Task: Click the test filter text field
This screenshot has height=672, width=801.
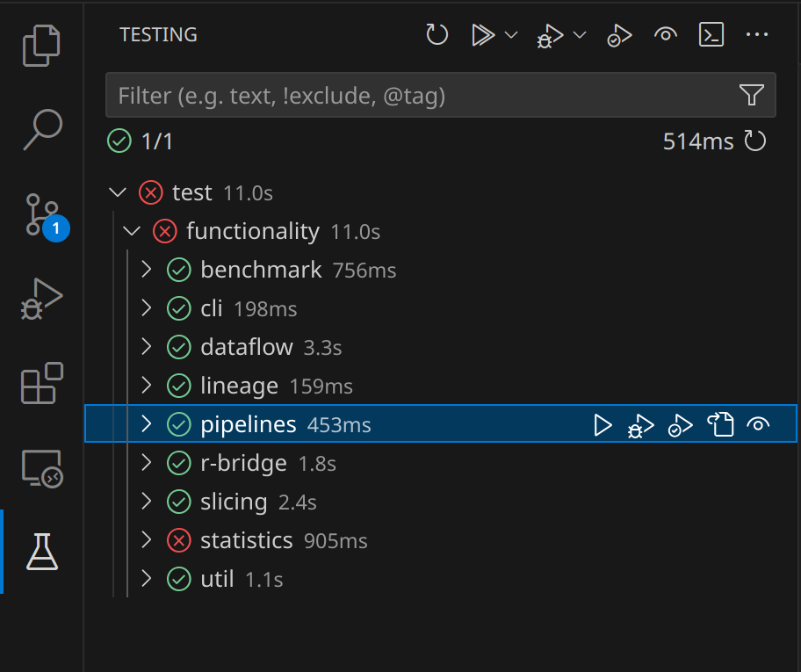Action: click(x=422, y=95)
